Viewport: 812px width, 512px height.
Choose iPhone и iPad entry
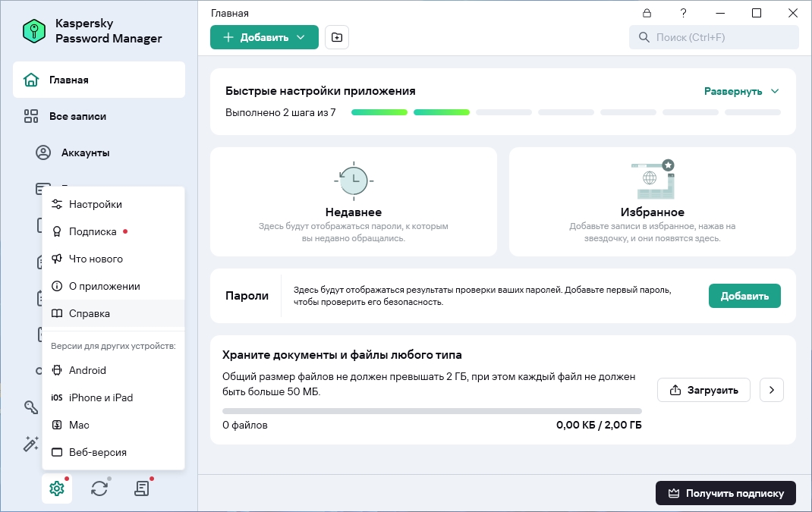(113, 397)
